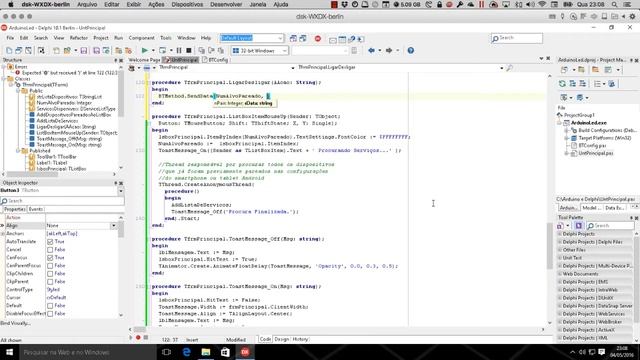Open the Button3 component selector dropdown

[120, 191]
